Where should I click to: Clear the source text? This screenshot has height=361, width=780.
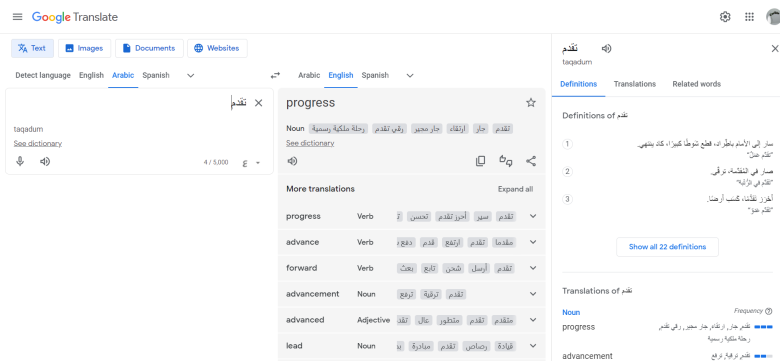[x=258, y=103]
